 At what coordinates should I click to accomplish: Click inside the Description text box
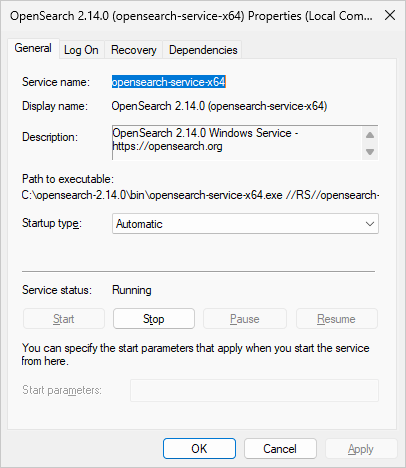tap(237, 143)
